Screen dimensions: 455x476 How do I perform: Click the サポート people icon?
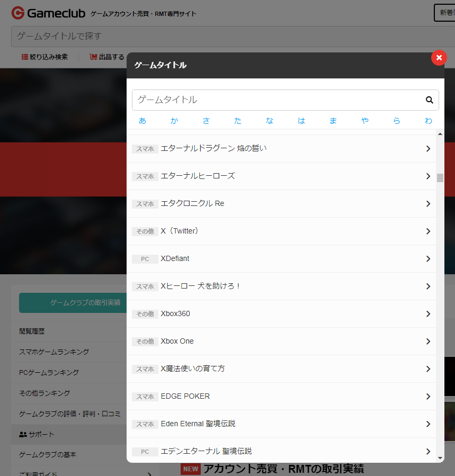pyautogui.click(x=23, y=434)
